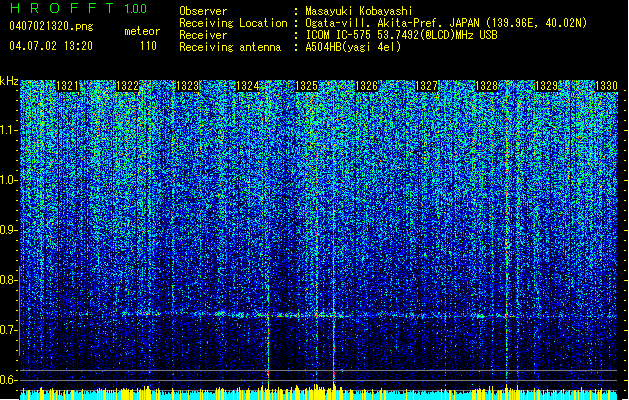Click the Receiving antenna label
The width and height of the screenshot is (629, 400).
(230, 47)
